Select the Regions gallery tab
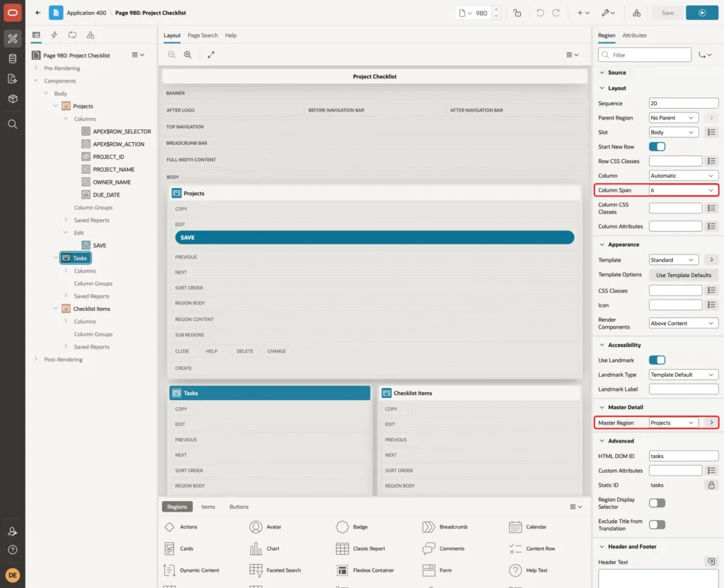Image resolution: width=724 pixels, height=588 pixels. click(x=177, y=507)
